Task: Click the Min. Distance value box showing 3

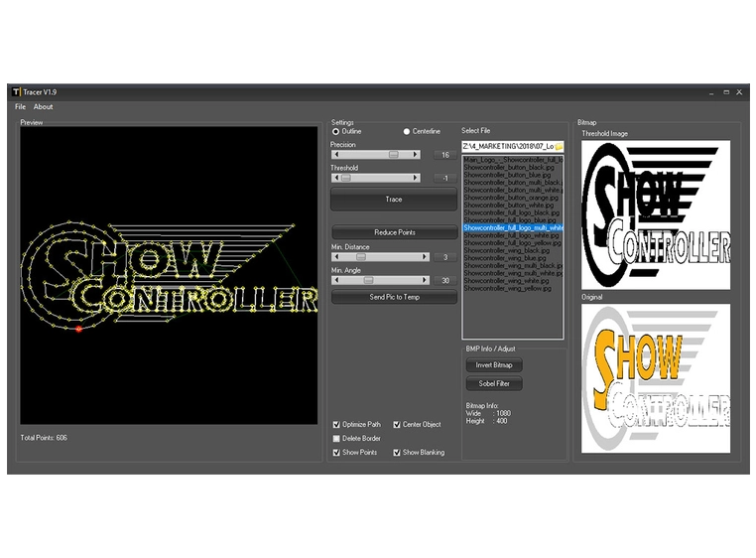Action: point(445,257)
